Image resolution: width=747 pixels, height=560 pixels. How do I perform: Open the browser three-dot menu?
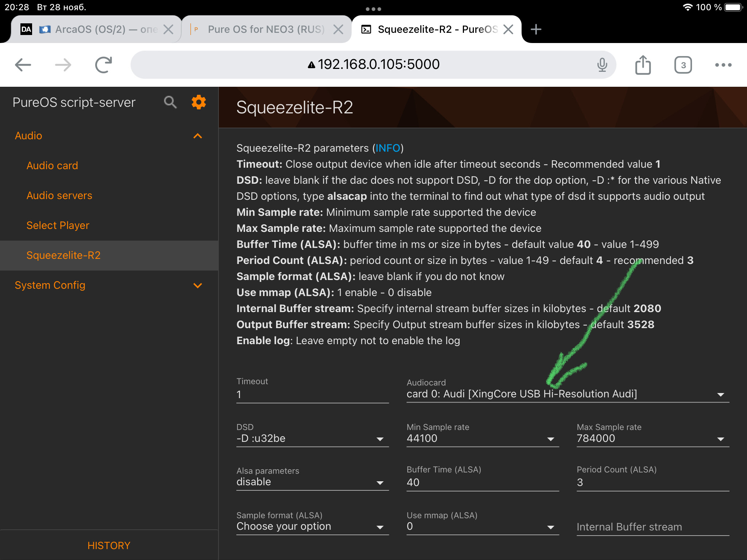[723, 65]
